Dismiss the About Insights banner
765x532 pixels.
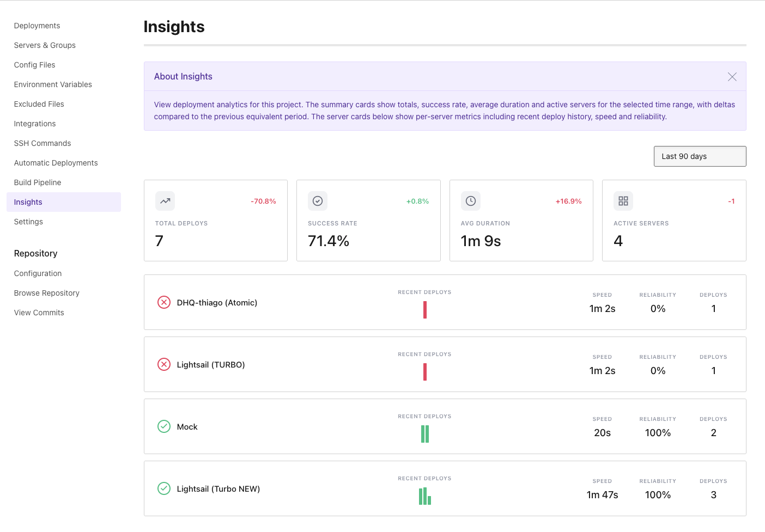coord(732,77)
